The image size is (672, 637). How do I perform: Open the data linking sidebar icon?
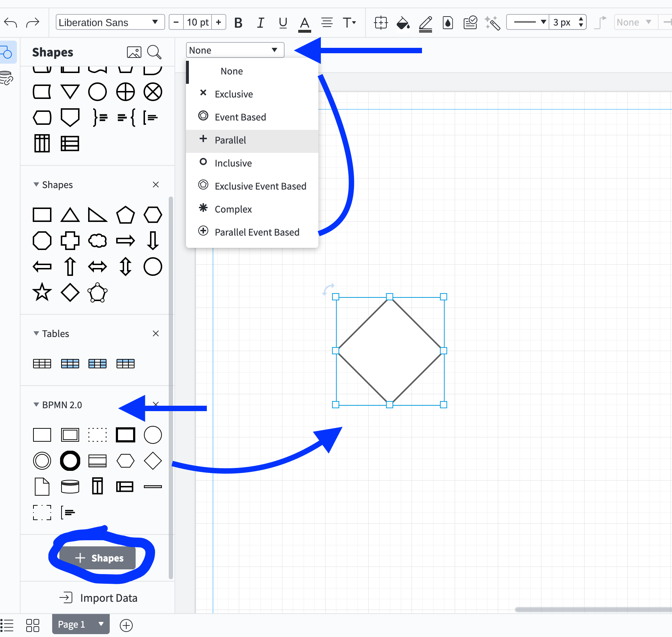click(6, 78)
